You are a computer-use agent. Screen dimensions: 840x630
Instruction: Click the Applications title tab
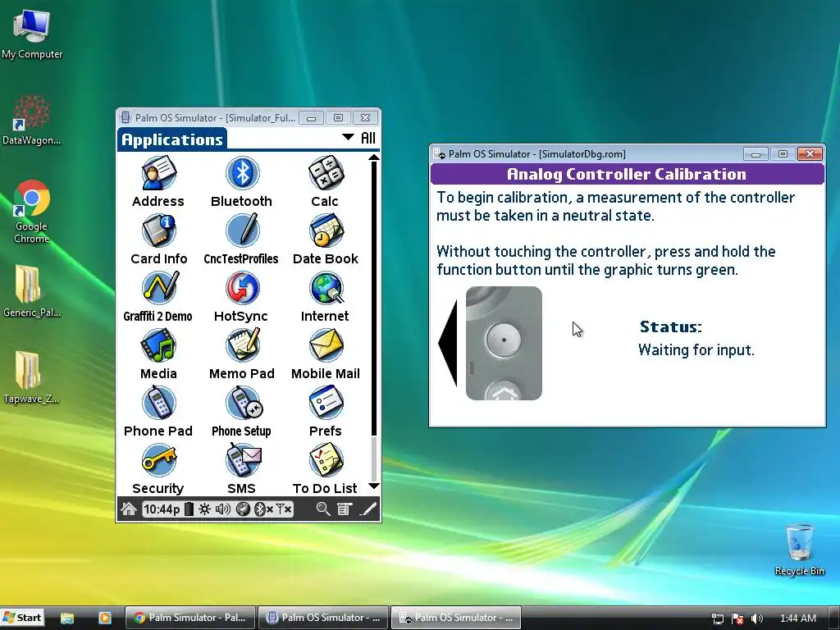[172, 139]
